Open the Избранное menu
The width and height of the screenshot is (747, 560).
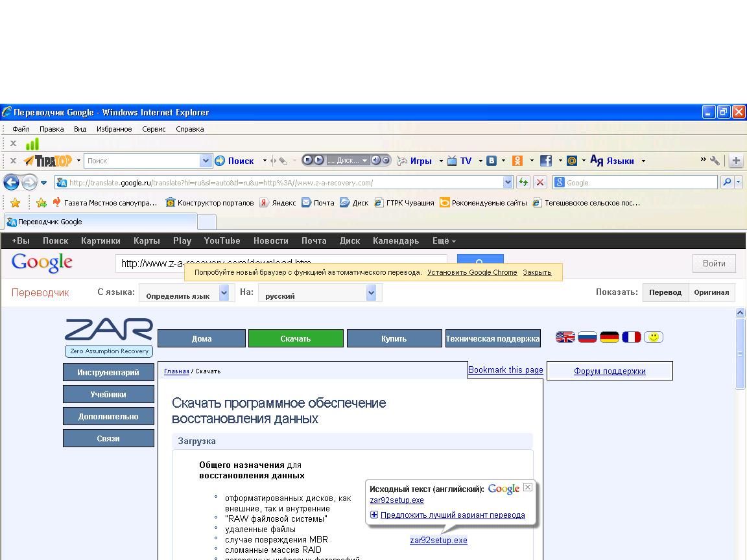pyautogui.click(x=114, y=129)
